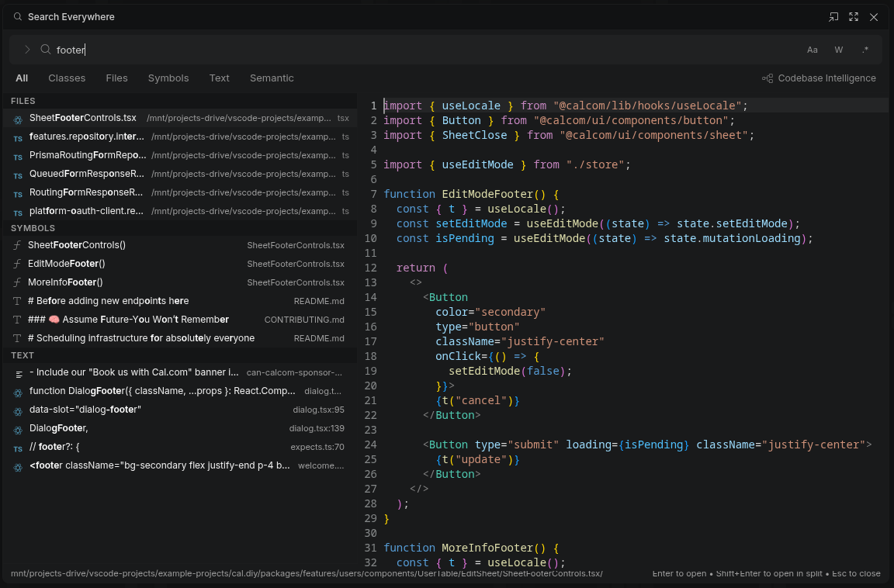Click React icon beside '<footer className' result
Image resolution: width=894 pixels, height=588 pixels.
[19, 467]
